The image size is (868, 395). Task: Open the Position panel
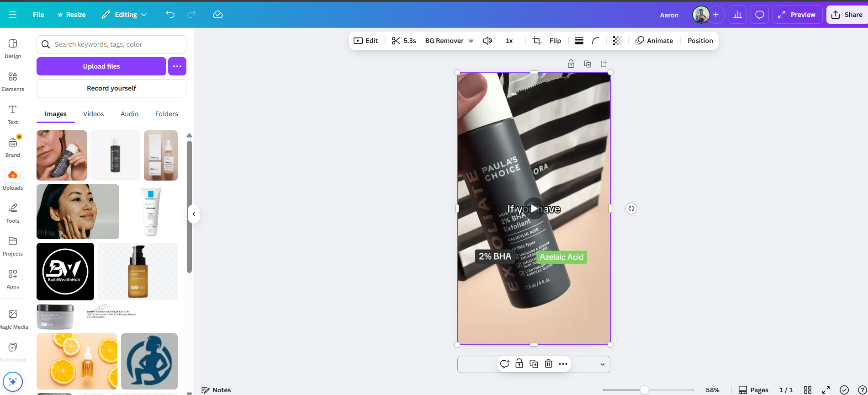(x=700, y=41)
